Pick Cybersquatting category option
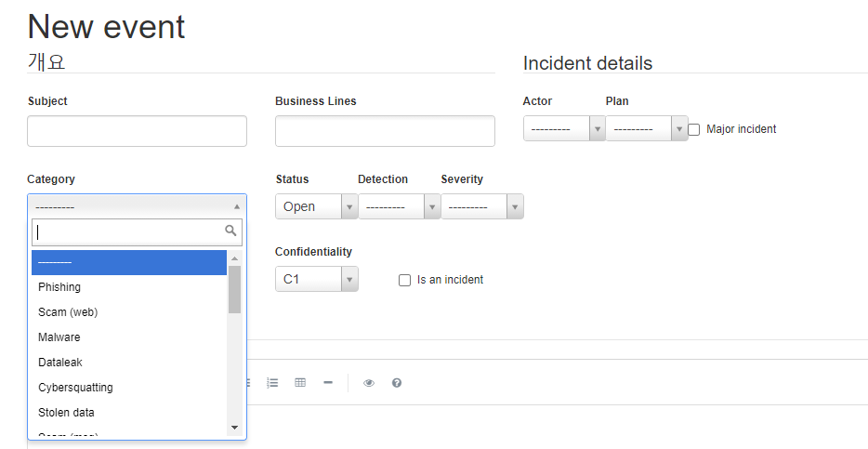Screen dimensions: 868x449 click(129, 388)
